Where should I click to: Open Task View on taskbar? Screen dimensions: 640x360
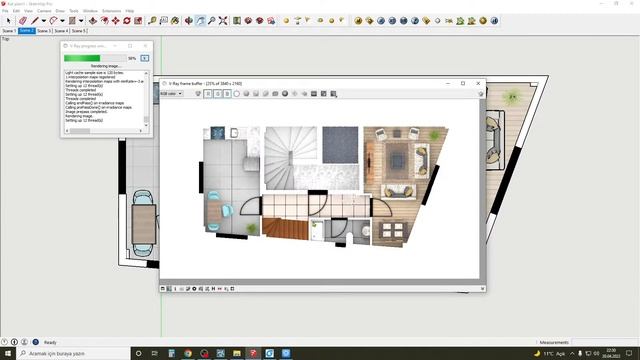click(155, 353)
